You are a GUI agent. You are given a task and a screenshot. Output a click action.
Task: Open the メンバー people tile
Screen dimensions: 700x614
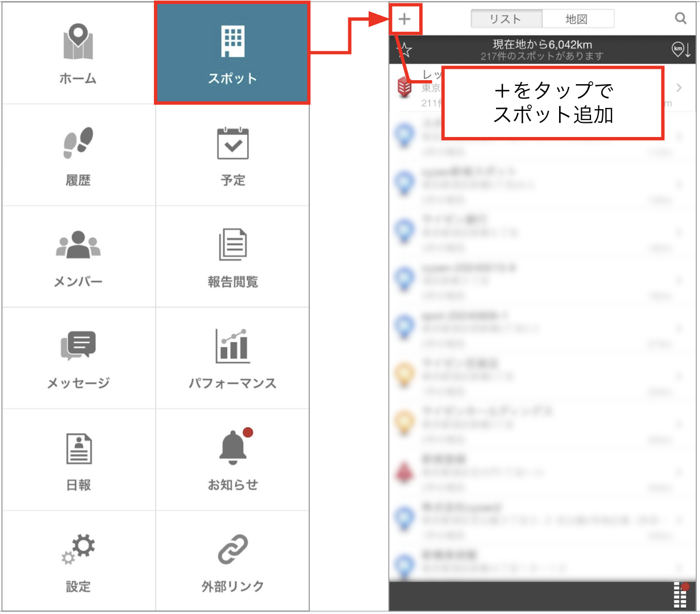78,256
